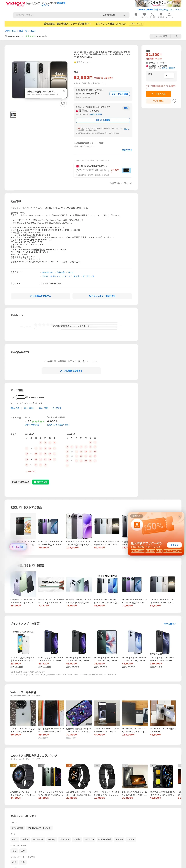Share this product button
This screenshot has width=186, height=868.
[41, 296]
